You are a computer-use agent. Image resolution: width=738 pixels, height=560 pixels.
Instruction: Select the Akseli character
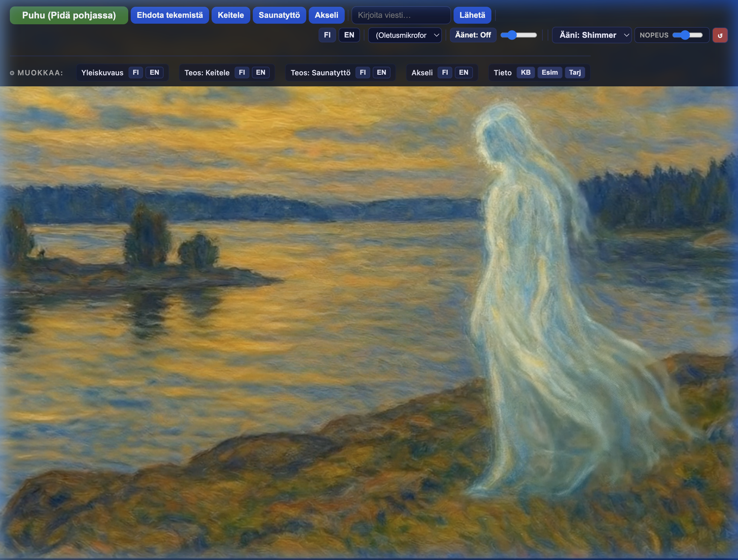pos(327,15)
